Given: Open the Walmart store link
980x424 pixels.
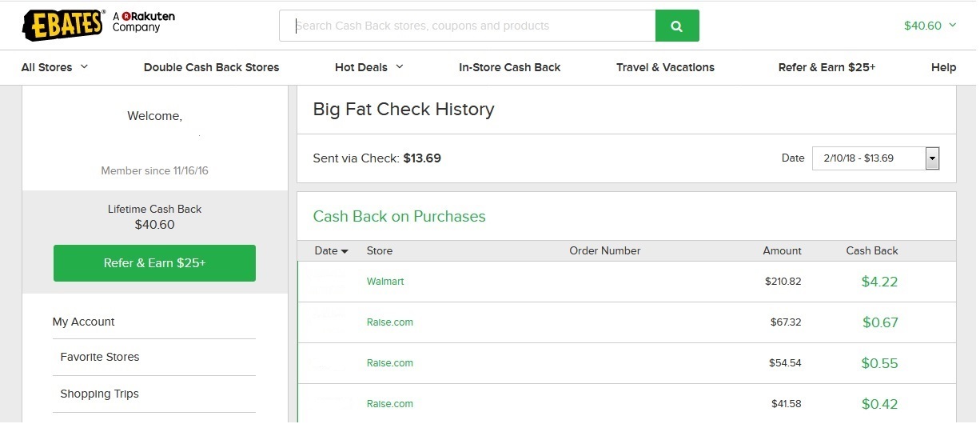Looking at the screenshot, I should 385,282.
